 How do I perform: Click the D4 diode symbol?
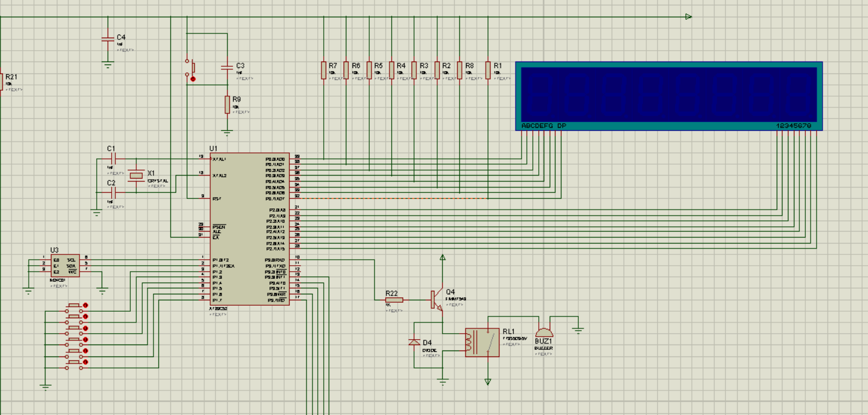coord(413,342)
